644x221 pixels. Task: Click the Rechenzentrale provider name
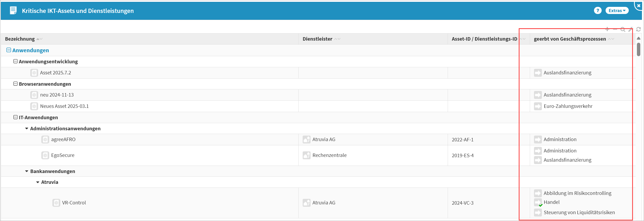(x=330, y=155)
